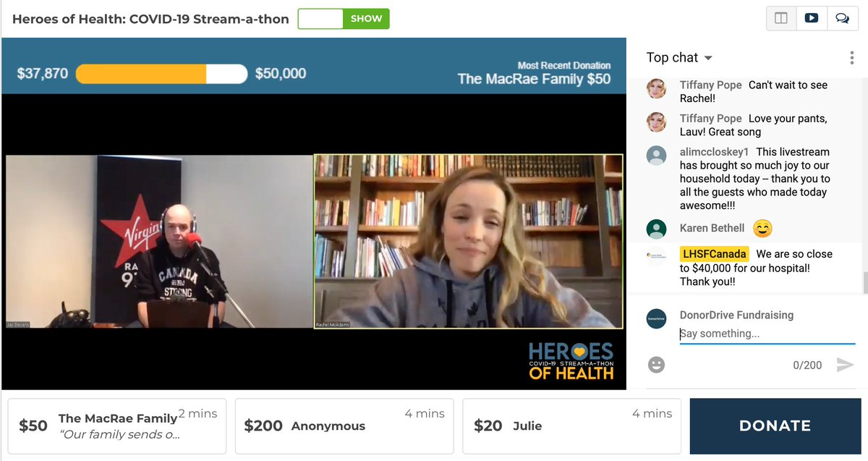Open the emoji picker in chat
868x461 pixels.
(656, 365)
